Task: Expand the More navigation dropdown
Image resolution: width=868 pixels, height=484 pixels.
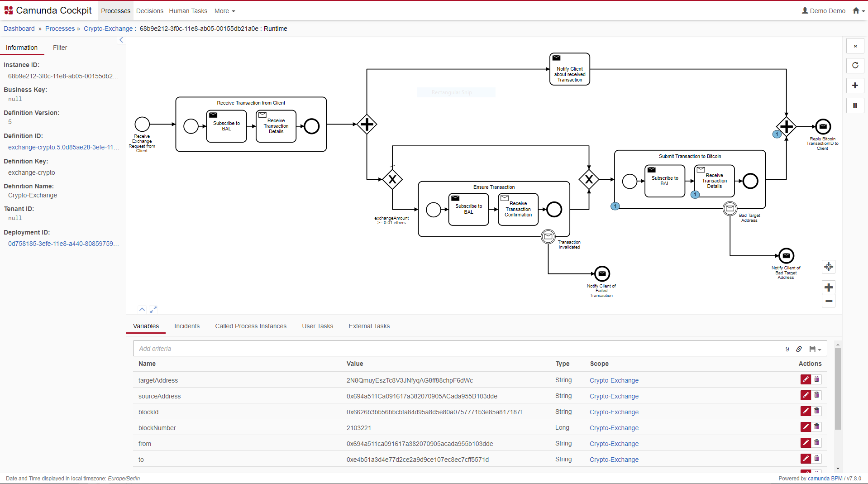Action: [224, 11]
